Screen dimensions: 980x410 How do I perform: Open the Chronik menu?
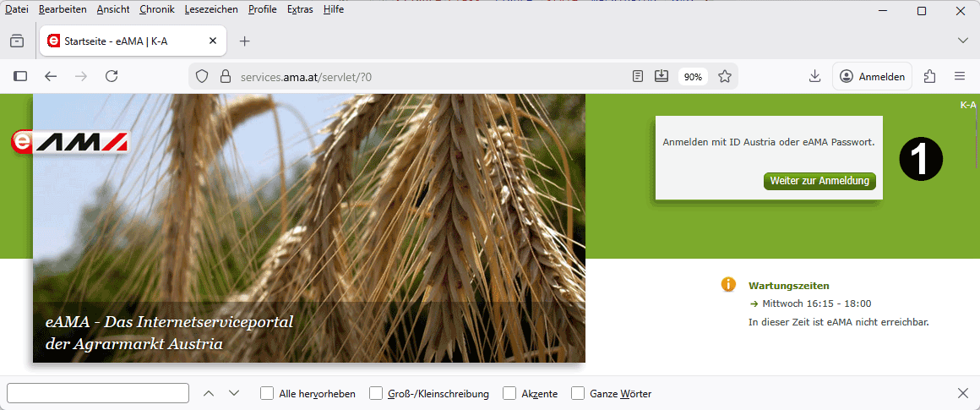coord(157,9)
